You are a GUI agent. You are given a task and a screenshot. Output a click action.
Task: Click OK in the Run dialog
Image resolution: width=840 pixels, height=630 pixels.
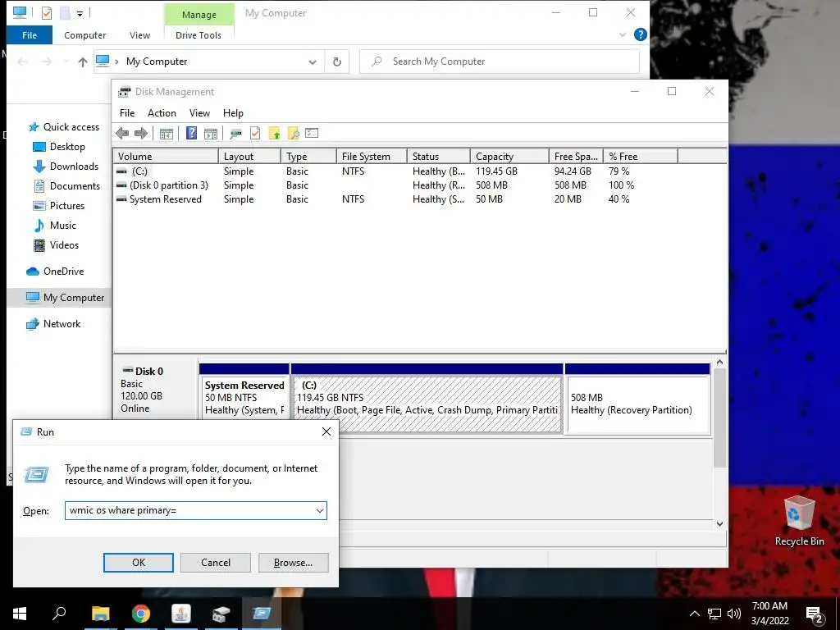(x=138, y=563)
